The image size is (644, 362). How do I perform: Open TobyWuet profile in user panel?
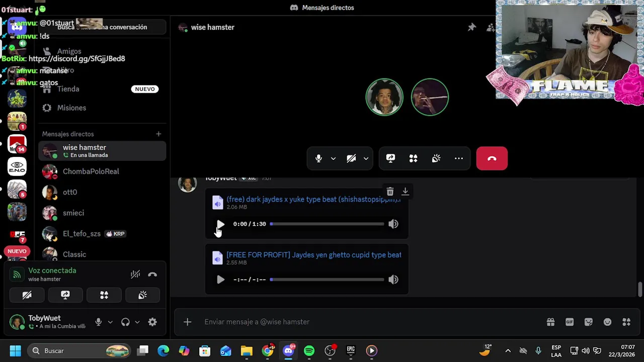48,322
